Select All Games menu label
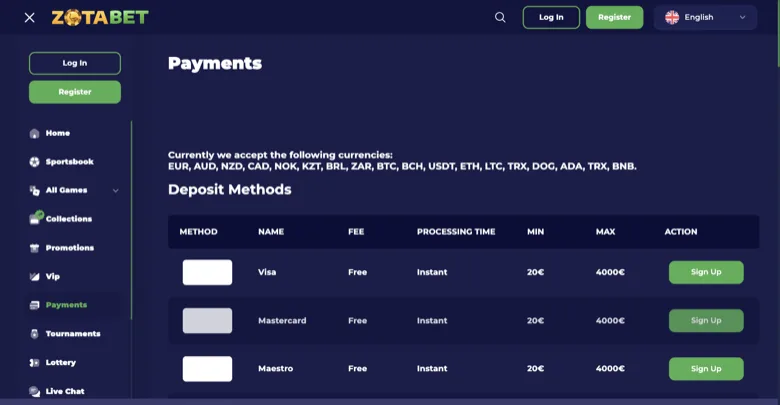780x405 pixels. pos(66,190)
